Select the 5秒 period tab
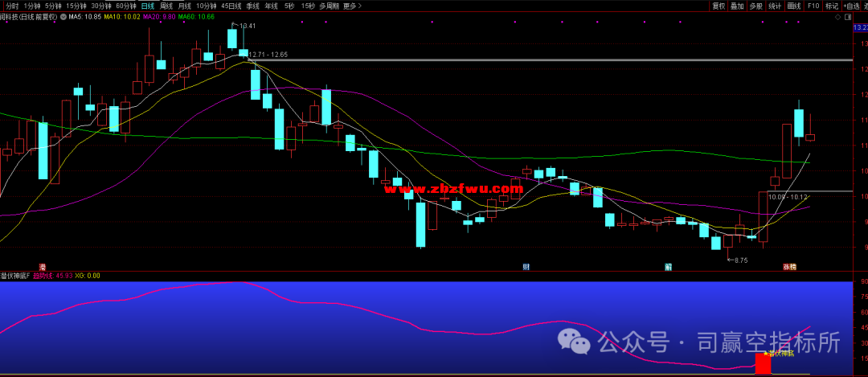 (289, 6)
